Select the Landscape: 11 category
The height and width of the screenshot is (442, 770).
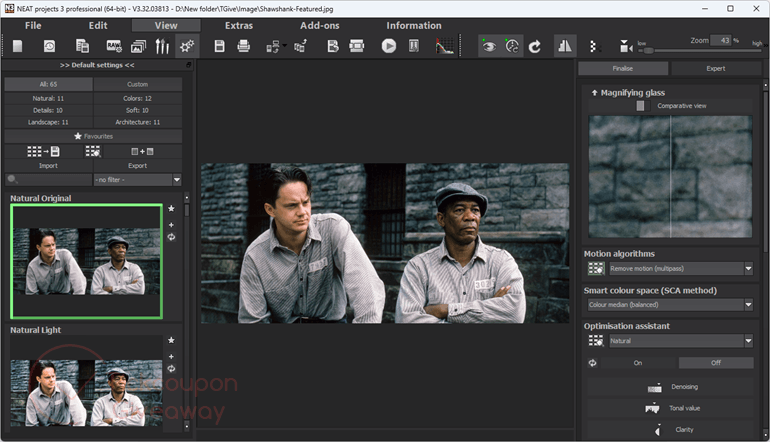pos(48,122)
